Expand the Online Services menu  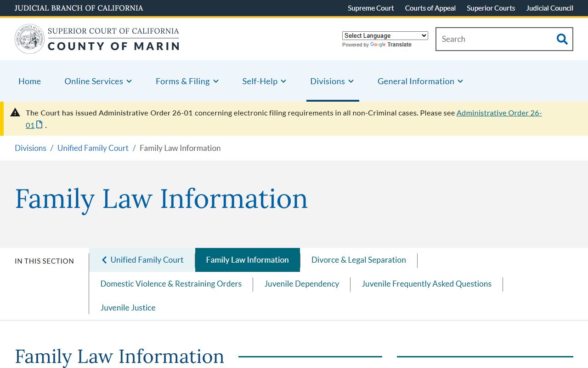pyautogui.click(x=98, y=81)
